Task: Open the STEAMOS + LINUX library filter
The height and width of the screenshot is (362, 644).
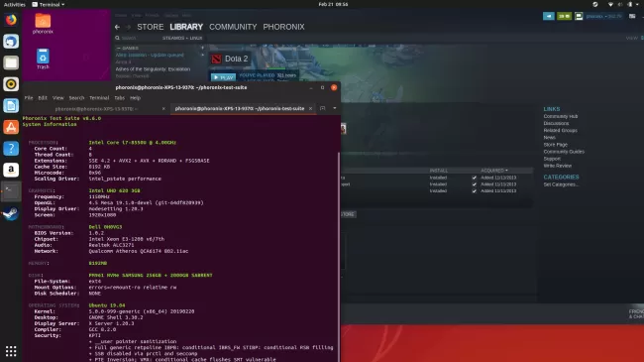Action: [x=182, y=38]
